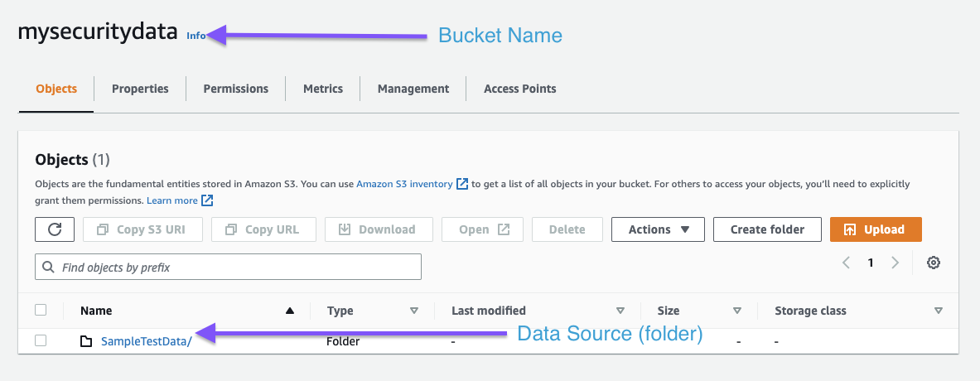Open the table preferences gear icon
Viewport: 980px width, 381px height.
tap(934, 263)
